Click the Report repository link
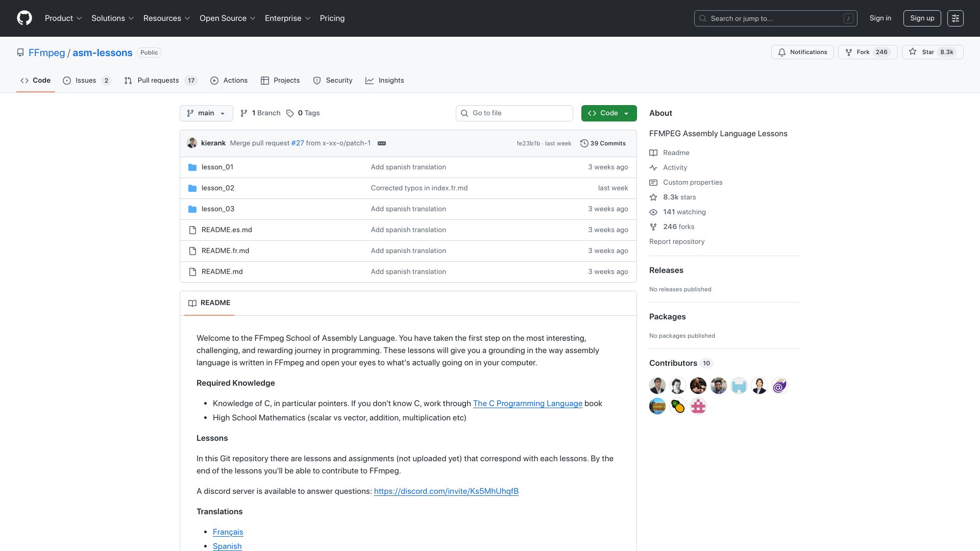 [677, 242]
